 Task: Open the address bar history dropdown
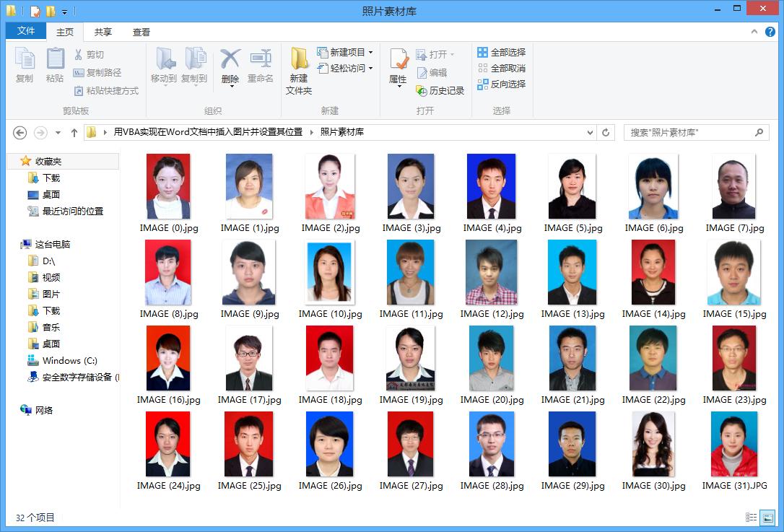point(590,133)
